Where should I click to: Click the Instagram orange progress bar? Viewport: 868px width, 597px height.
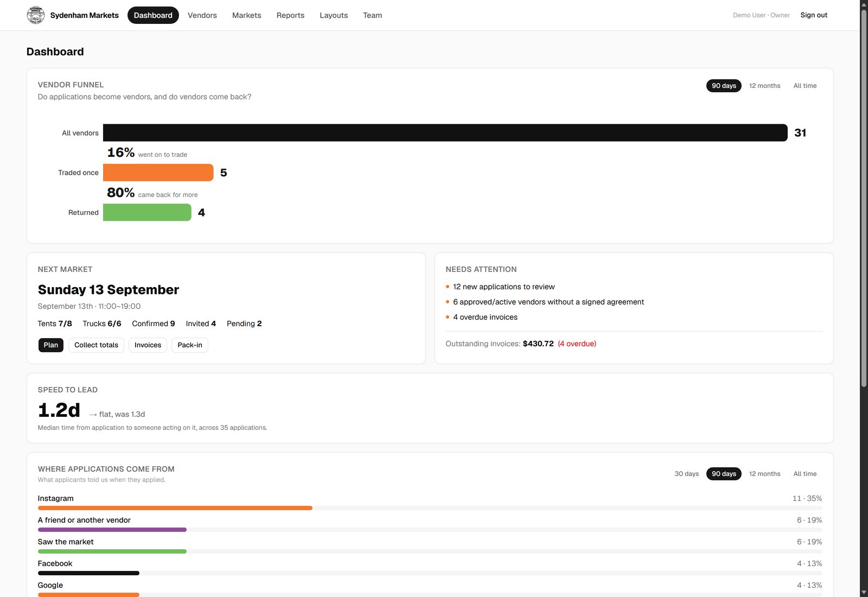coord(175,508)
